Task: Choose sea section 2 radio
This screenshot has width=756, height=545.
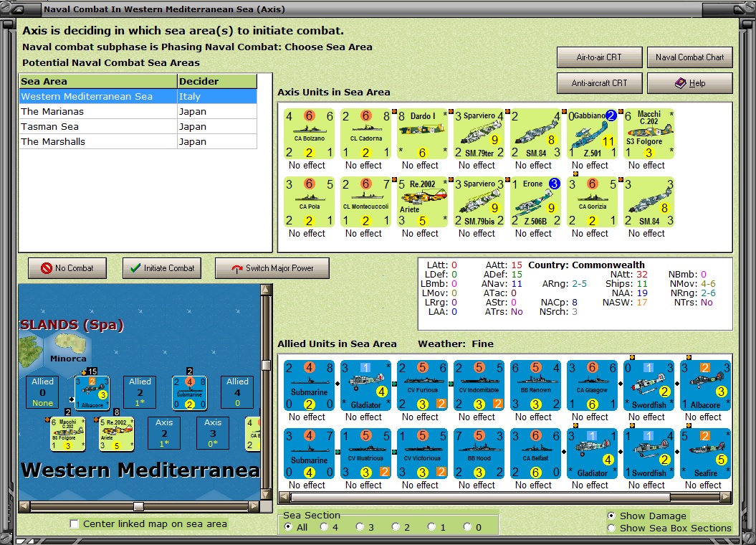Action: coord(396,527)
